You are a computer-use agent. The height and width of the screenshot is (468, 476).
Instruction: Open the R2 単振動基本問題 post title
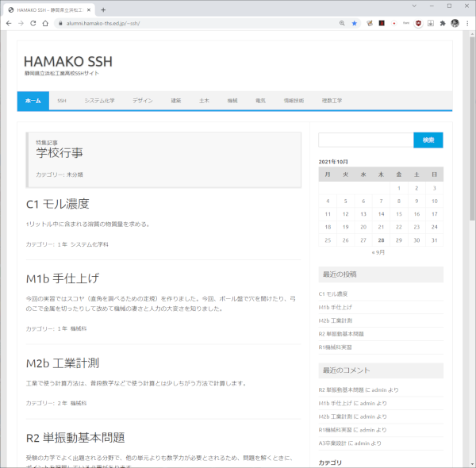[75, 438]
